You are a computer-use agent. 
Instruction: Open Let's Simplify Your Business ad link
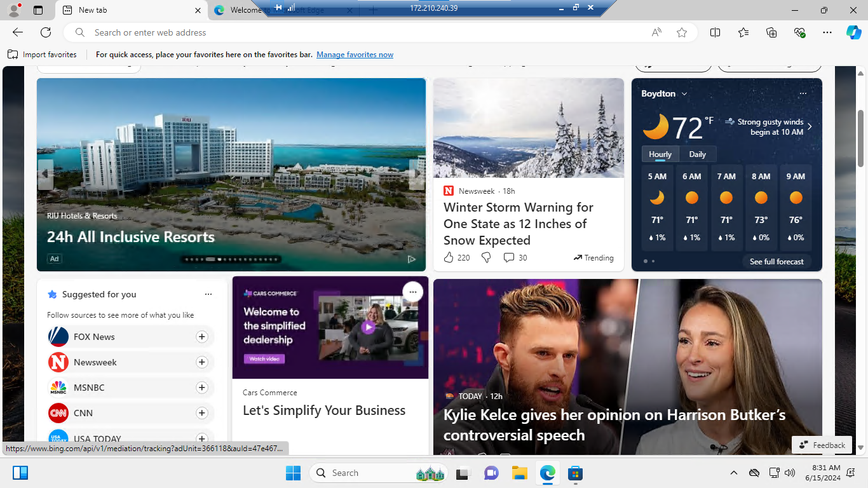[x=324, y=410]
